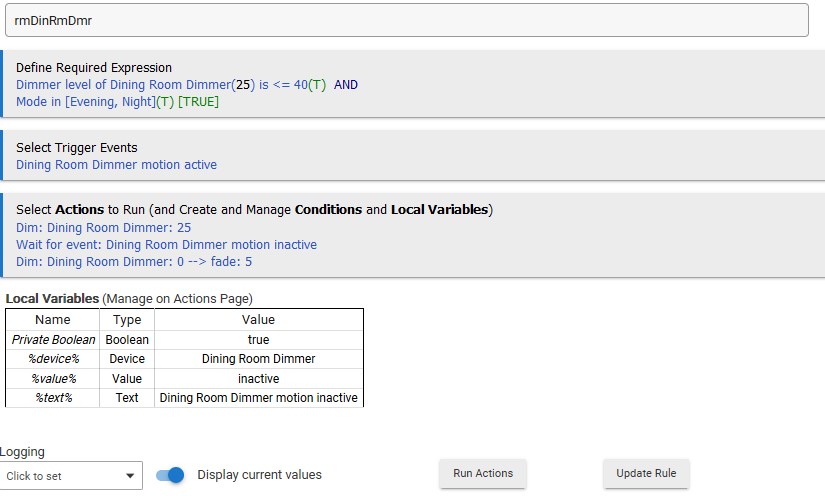Toggle the Display current values switch
Image resolution: width=825 pixels, height=496 pixels.
(171, 475)
